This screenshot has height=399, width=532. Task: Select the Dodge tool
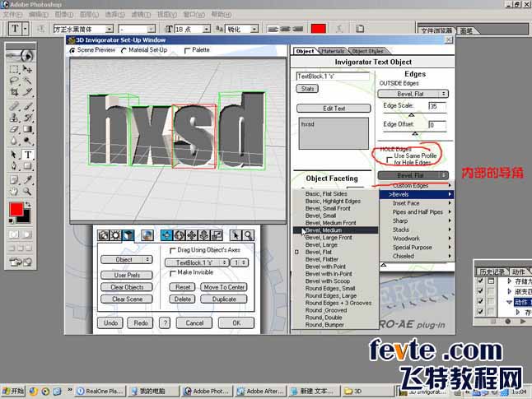pyautogui.click(x=27, y=141)
